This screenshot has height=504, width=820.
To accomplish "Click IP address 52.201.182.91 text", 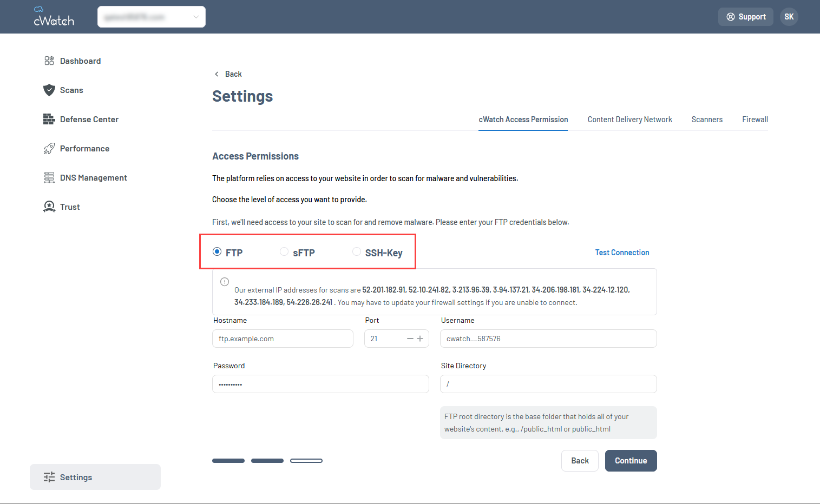I will tap(384, 290).
